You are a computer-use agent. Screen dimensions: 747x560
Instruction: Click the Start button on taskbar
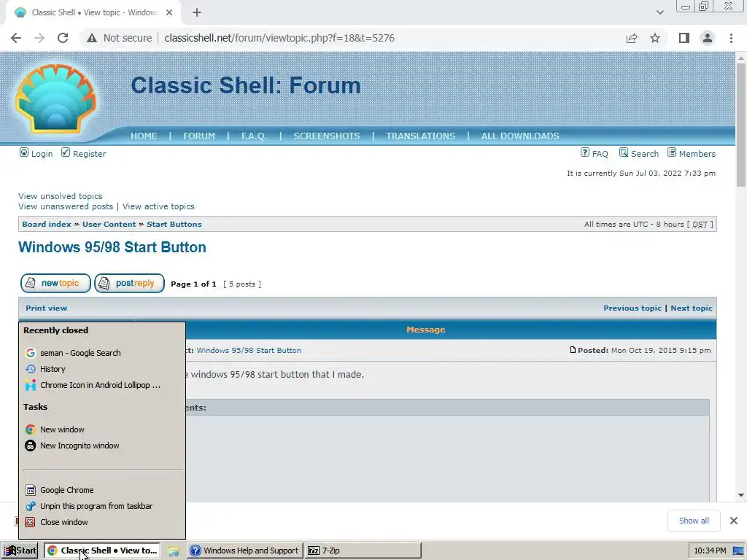click(x=20, y=551)
